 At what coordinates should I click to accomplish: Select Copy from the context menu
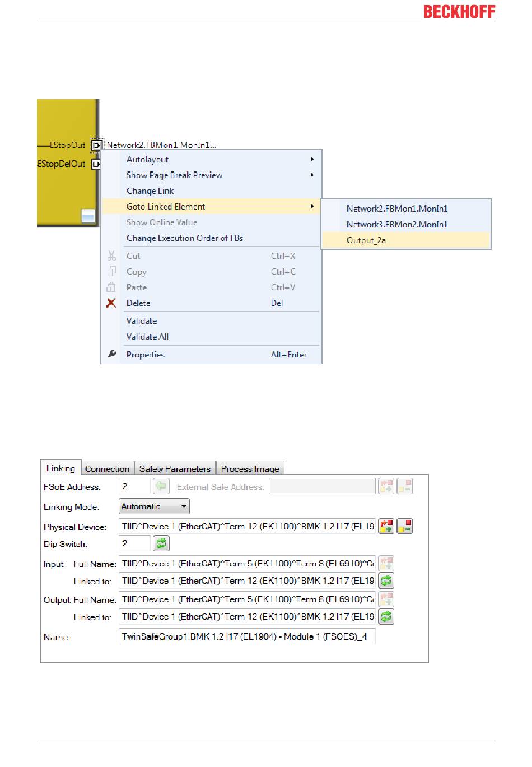[x=212, y=272]
